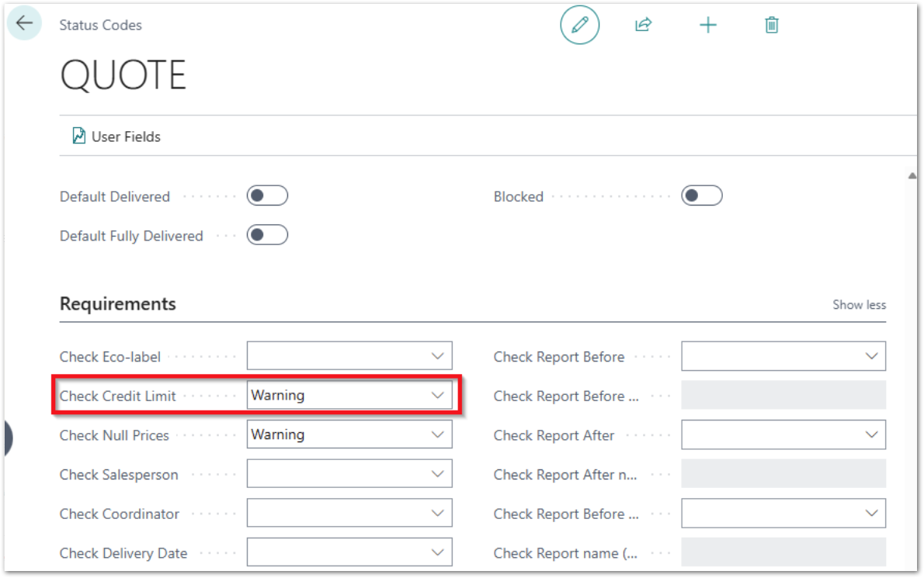Collapse the Requirements section heading
924x578 pixels.
point(118,304)
